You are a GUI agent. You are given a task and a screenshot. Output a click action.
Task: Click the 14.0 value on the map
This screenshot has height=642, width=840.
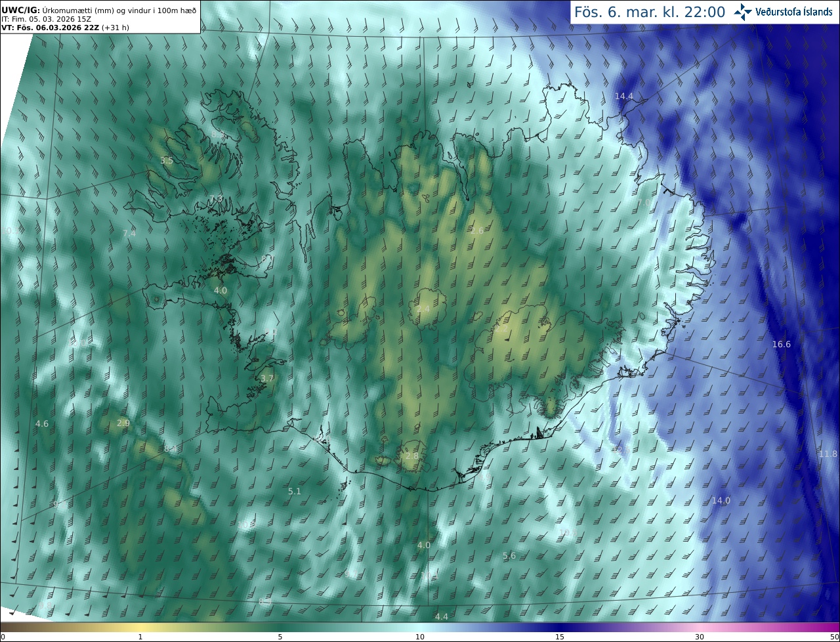[x=721, y=501]
